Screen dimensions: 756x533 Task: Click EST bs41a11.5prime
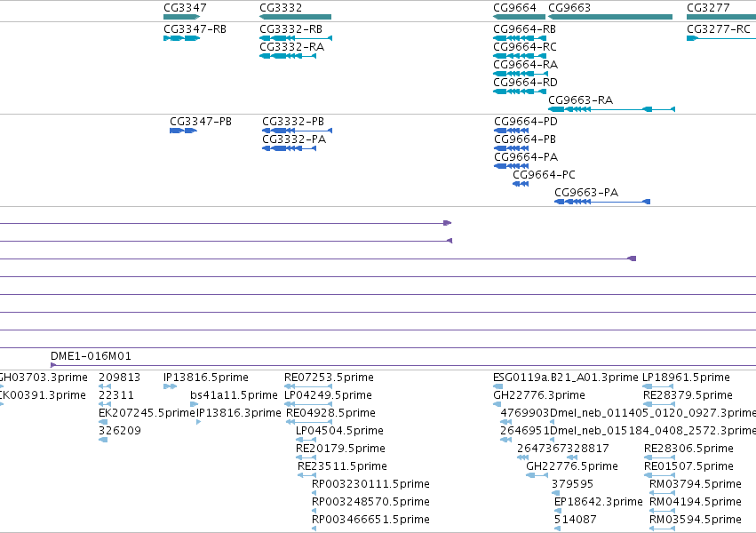[x=234, y=395]
